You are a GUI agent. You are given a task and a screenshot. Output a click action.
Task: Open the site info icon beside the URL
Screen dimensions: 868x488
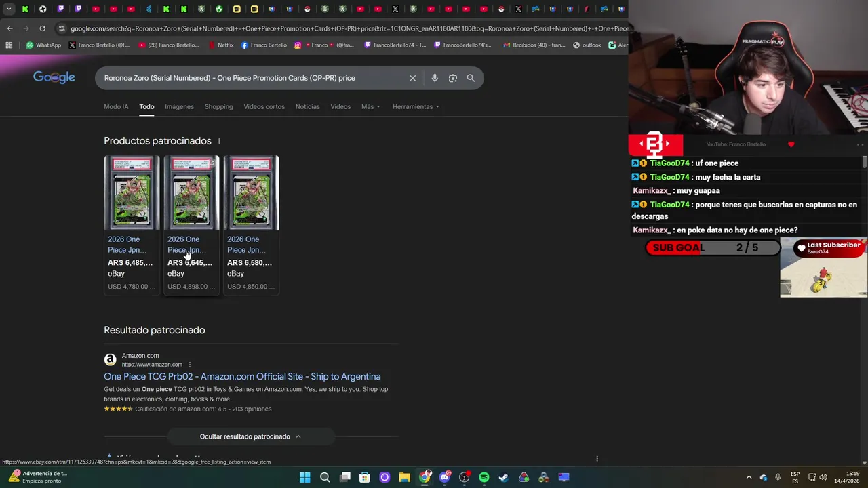(x=62, y=28)
